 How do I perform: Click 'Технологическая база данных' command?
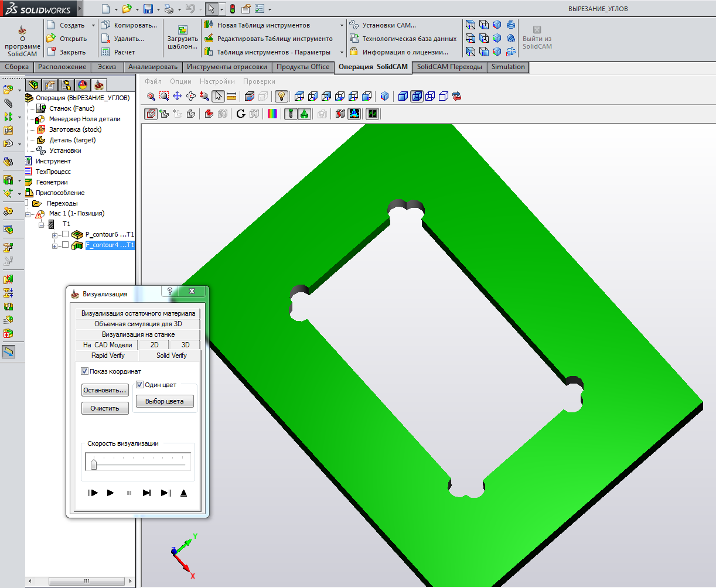click(403, 39)
